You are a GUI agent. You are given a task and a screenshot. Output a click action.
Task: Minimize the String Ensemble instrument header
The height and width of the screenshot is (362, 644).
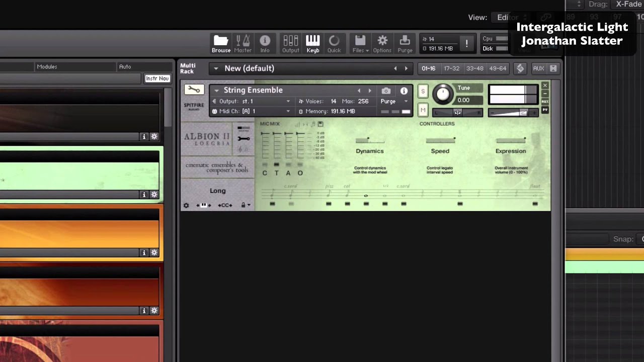pyautogui.click(x=545, y=94)
